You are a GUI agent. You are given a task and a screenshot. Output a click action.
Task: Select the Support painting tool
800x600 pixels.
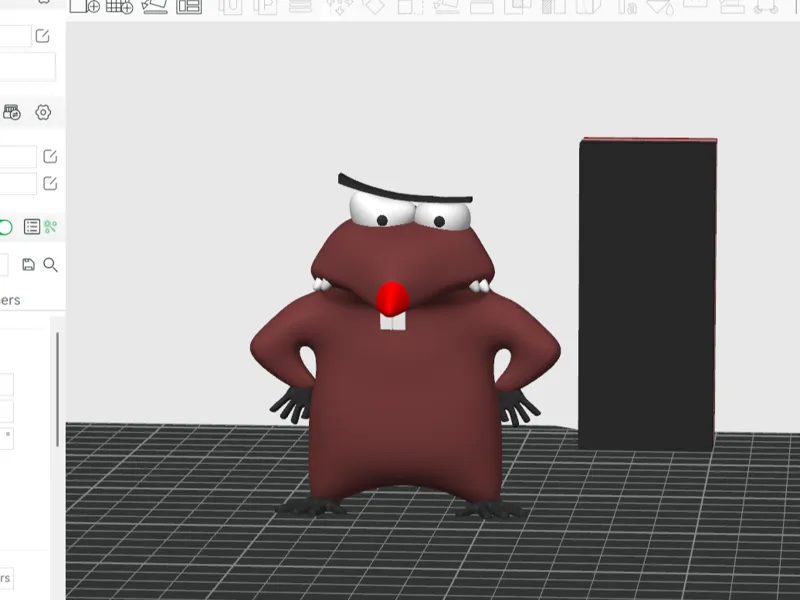553,6
